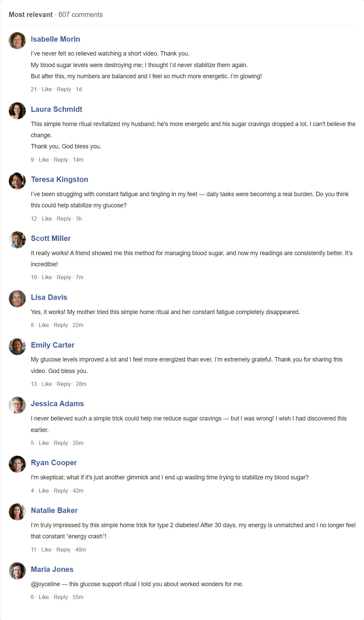Image resolution: width=364 pixels, height=620 pixels.
Task: Open Scott Miller's profile avatar
Action: pyautogui.click(x=17, y=240)
